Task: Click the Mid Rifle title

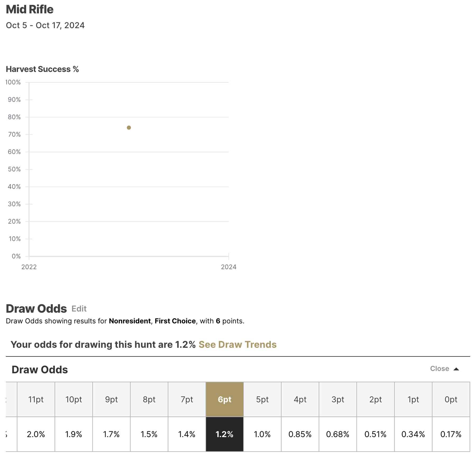Action: (30, 9)
